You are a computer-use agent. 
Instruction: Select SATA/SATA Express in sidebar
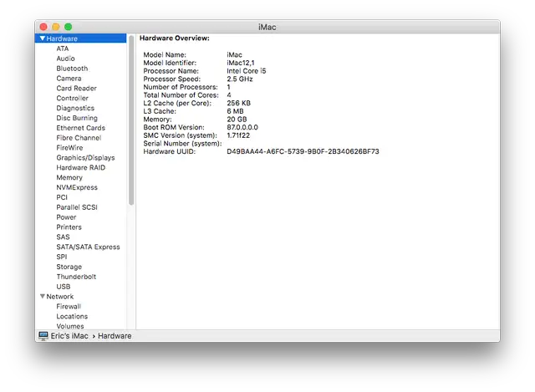[x=88, y=247]
